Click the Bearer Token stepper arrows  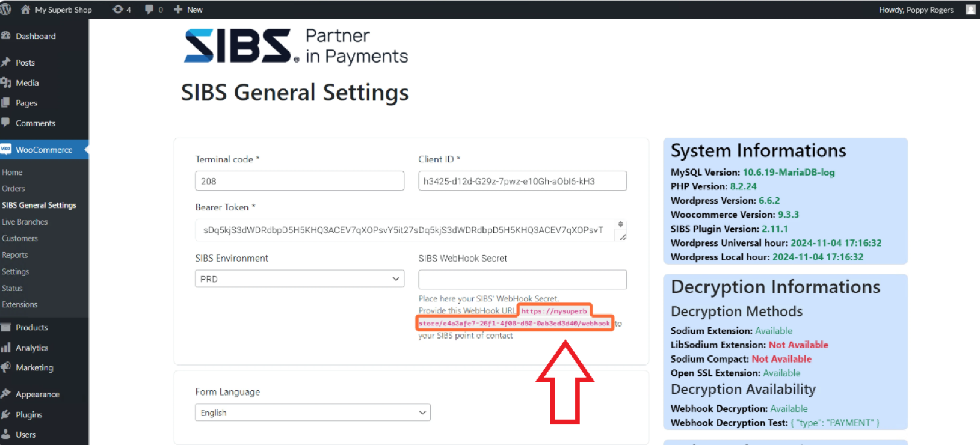[620, 224]
